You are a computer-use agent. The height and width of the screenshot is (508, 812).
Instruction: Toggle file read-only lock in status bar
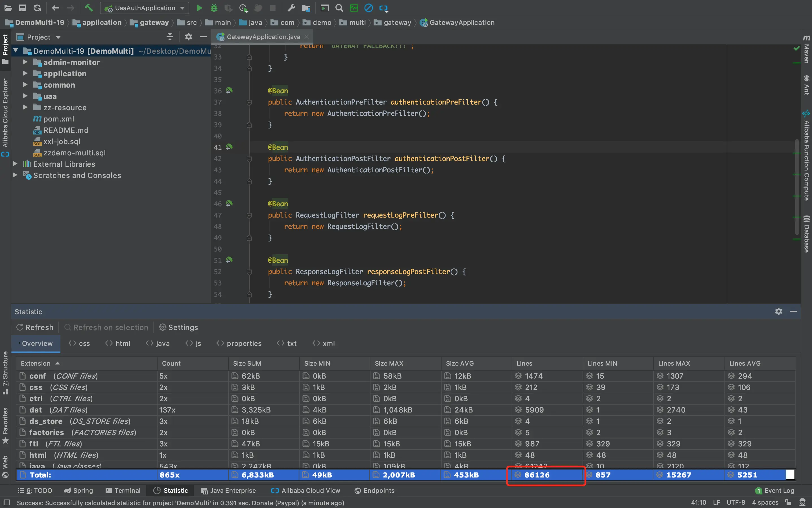coord(788,502)
